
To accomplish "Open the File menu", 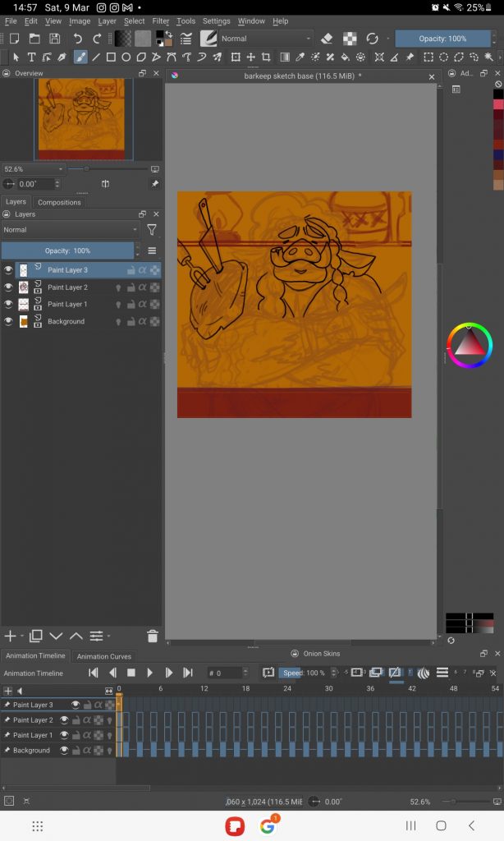I will [x=11, y=21].
